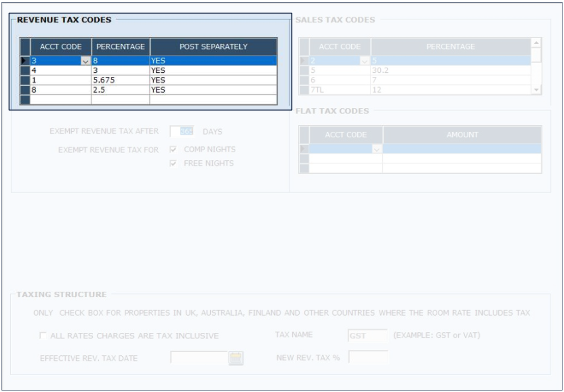Open acct code dropdown in Sales Tax Codes

[x=364, y=61]
